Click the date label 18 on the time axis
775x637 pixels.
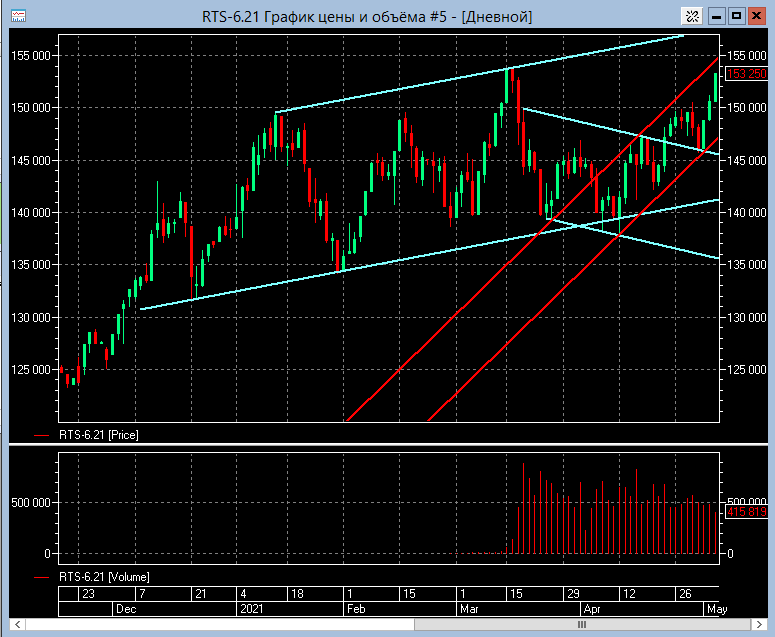coord(297,594)
